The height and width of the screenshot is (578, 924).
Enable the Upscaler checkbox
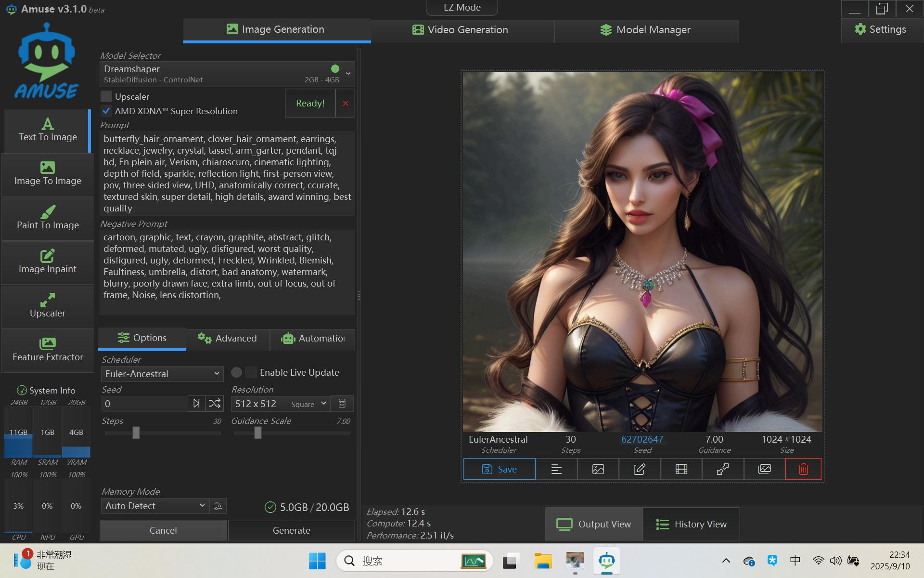(x=106, y=96)
